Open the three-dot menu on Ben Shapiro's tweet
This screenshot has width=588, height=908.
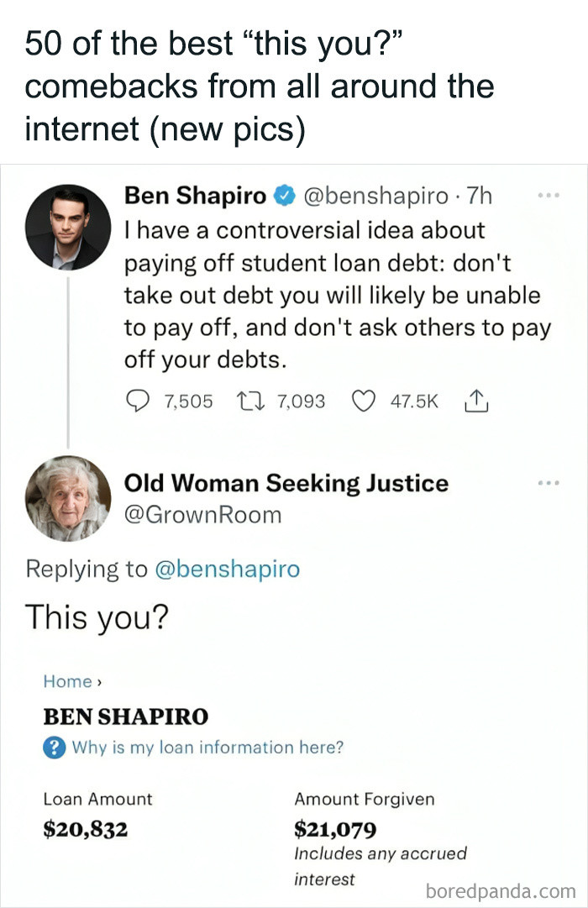pos(548,195)
